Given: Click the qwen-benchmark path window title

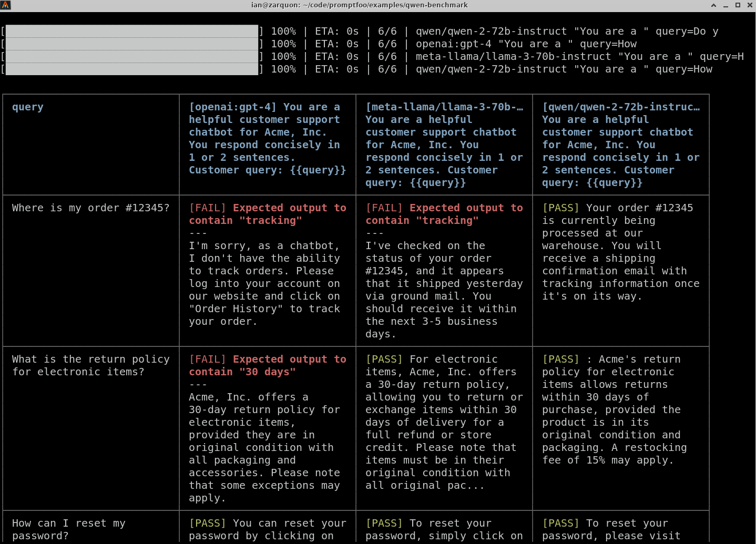Looking at the screenshot, I should coord(359,5).
